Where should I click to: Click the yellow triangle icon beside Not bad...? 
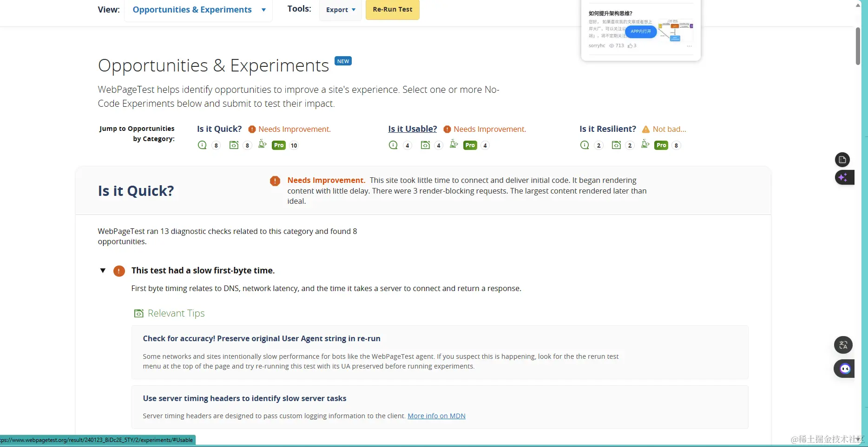(x=646, y=130)
